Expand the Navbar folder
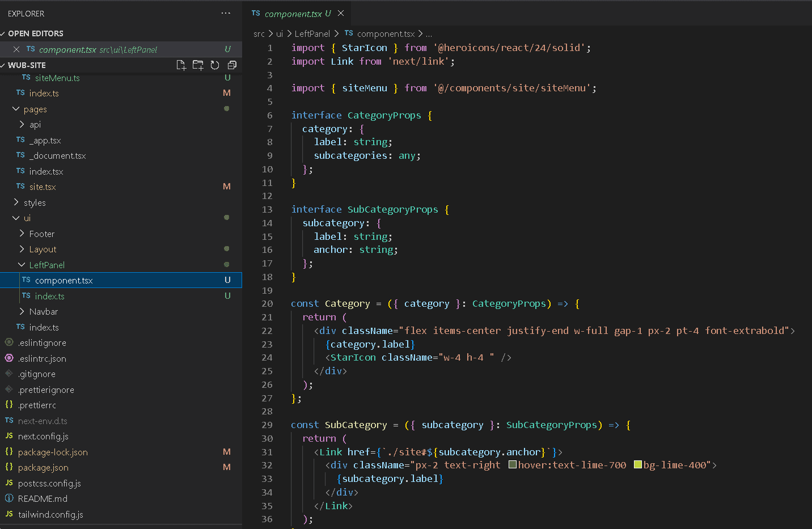 [43, 311]
